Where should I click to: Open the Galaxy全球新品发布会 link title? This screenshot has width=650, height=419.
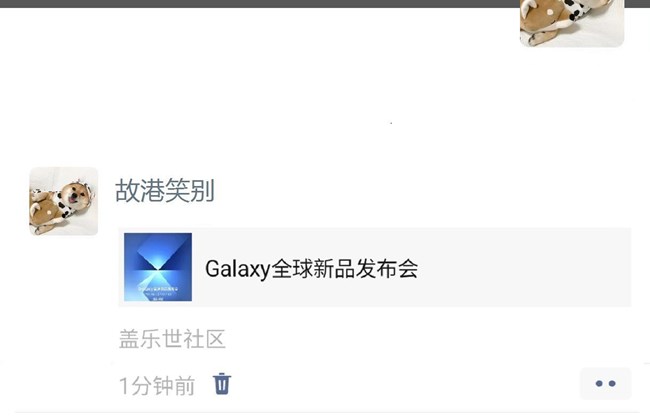[311, 269]
